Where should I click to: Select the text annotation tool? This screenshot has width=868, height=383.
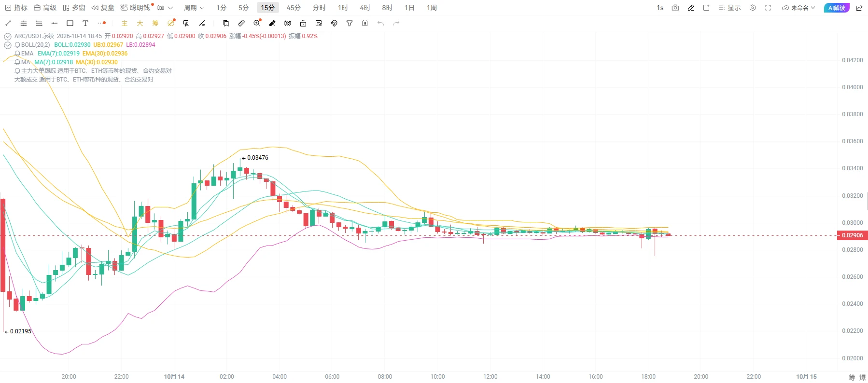click(x=85, y=23)
